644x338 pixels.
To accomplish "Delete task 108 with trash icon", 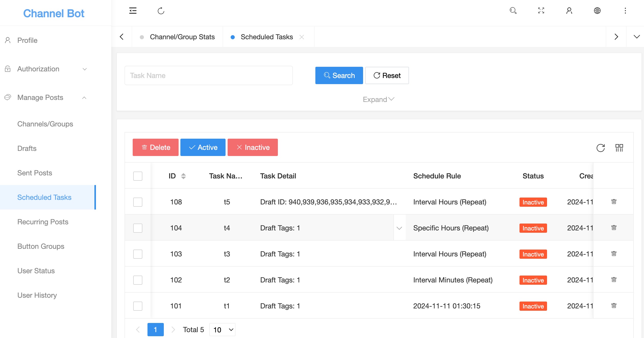I will (x=614, y=202).
